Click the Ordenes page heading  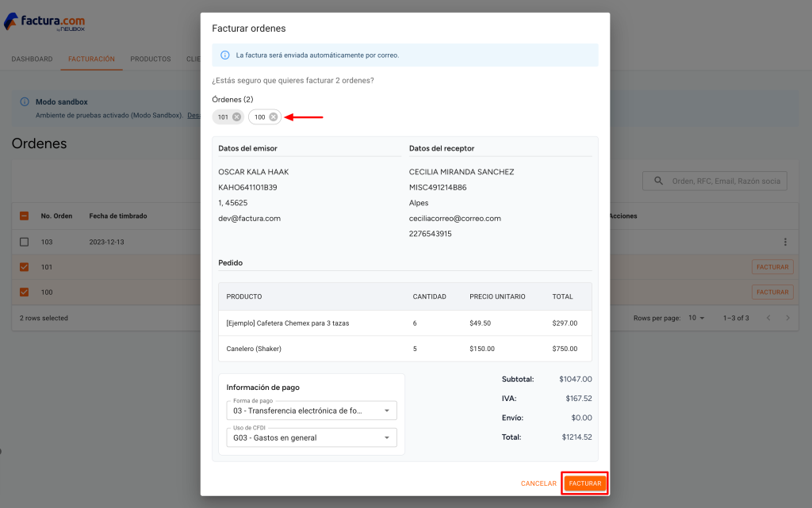(x=40, y=143)
